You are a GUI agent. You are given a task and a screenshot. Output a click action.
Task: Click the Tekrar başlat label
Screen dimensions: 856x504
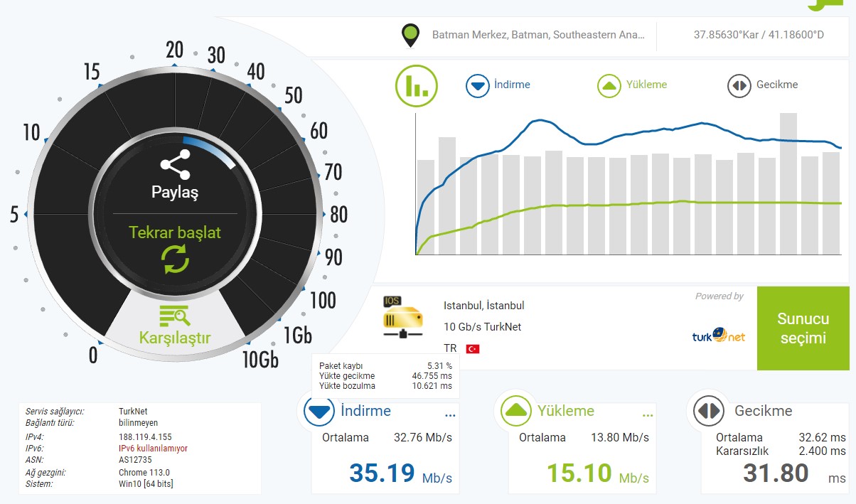pyautogui.click(x=175, y=232)
